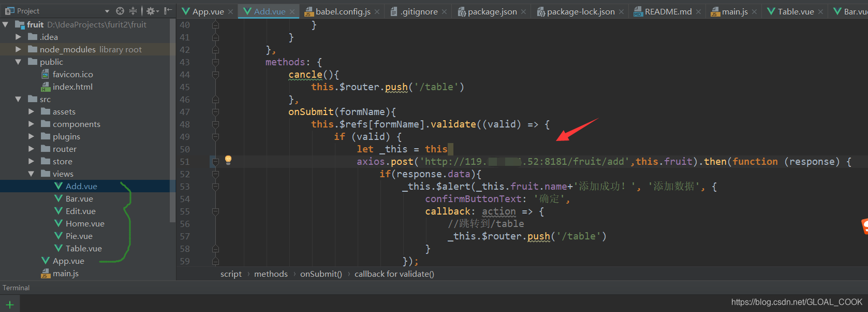Add a new Terminal session tab
Screen dimensions: 868x312
click(10, 305)
